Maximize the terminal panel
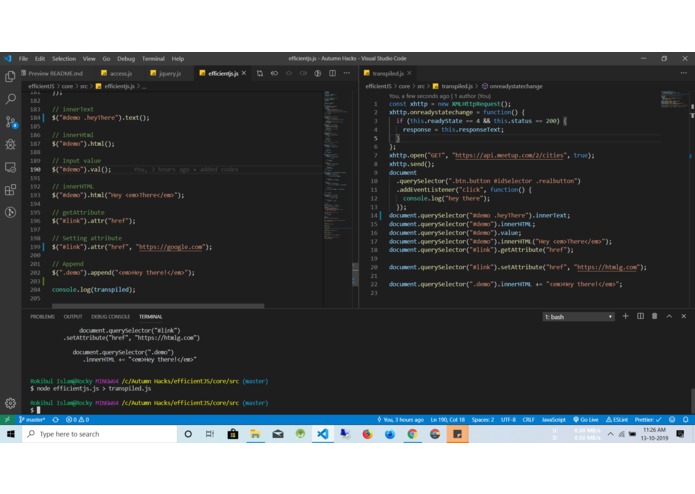 669,316
